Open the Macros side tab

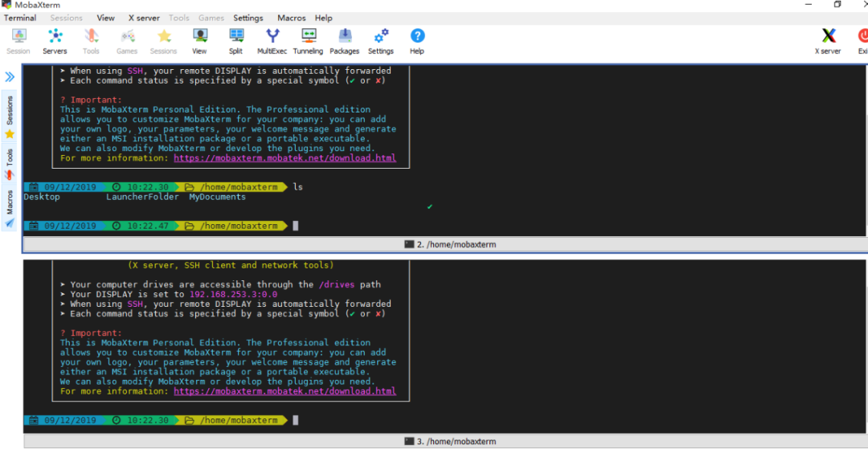pyautogui.click(x=10, y=209)
